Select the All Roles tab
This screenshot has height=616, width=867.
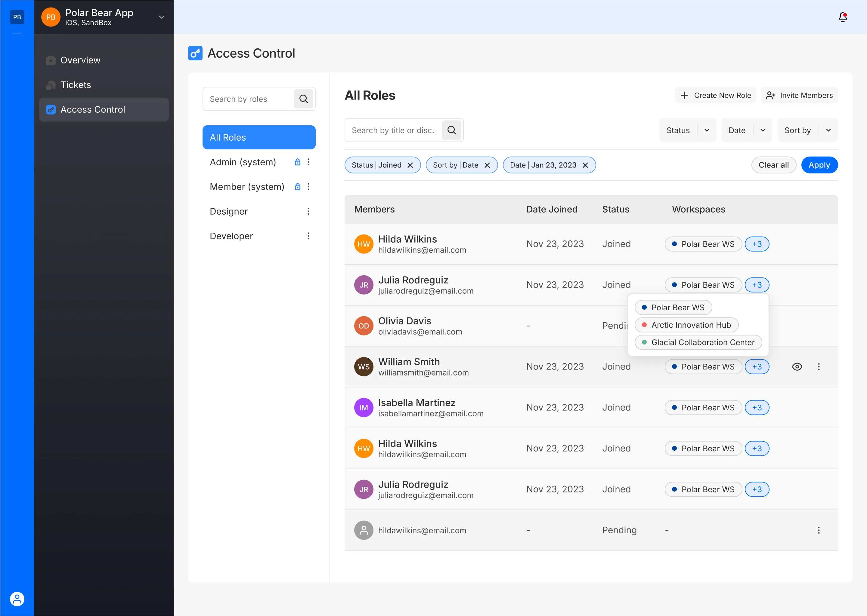pyautogui.click(x=259, y=137)
